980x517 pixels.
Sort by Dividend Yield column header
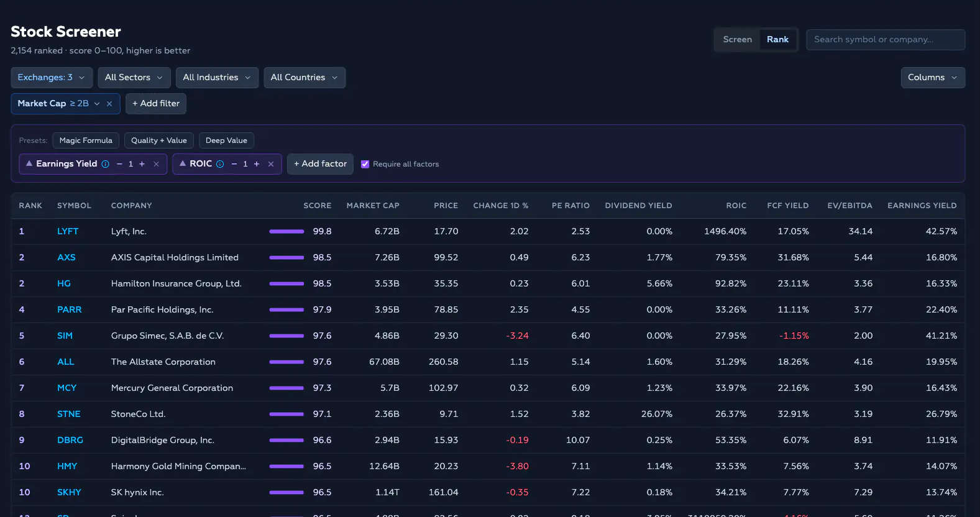pyautogui.click(x=638, y=206)
